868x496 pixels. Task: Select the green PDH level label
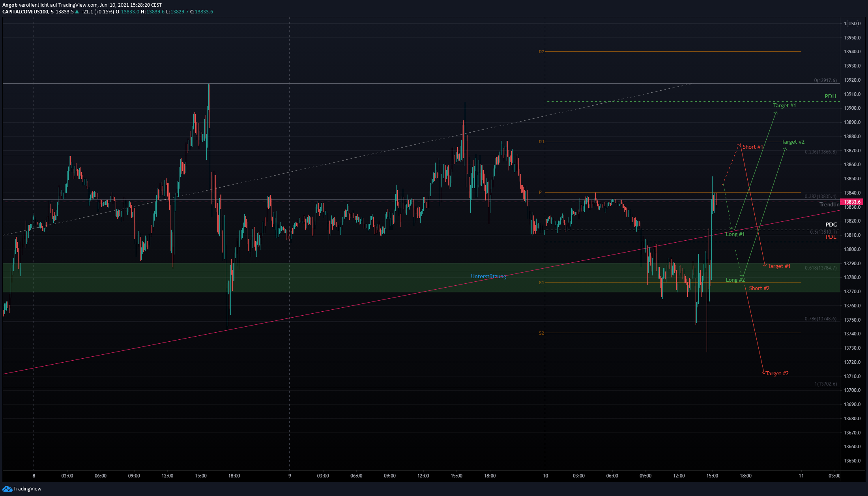pos(830,97)
